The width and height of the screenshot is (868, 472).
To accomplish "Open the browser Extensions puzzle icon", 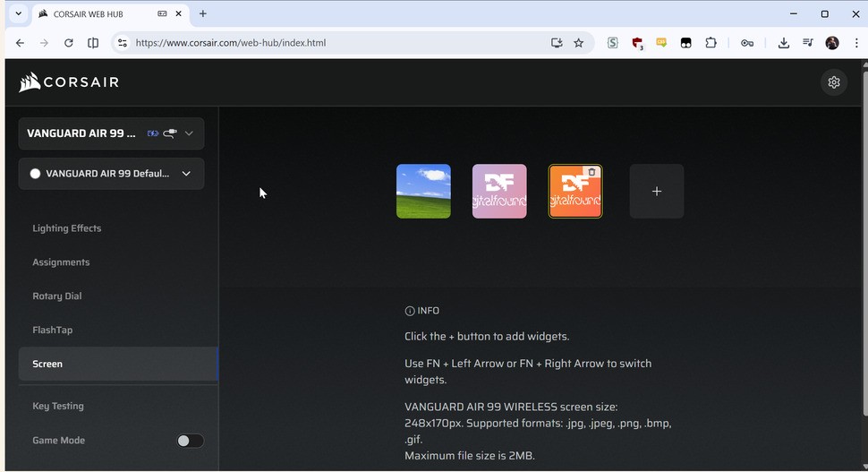I will pyautogui.click(x=711, y=43).
